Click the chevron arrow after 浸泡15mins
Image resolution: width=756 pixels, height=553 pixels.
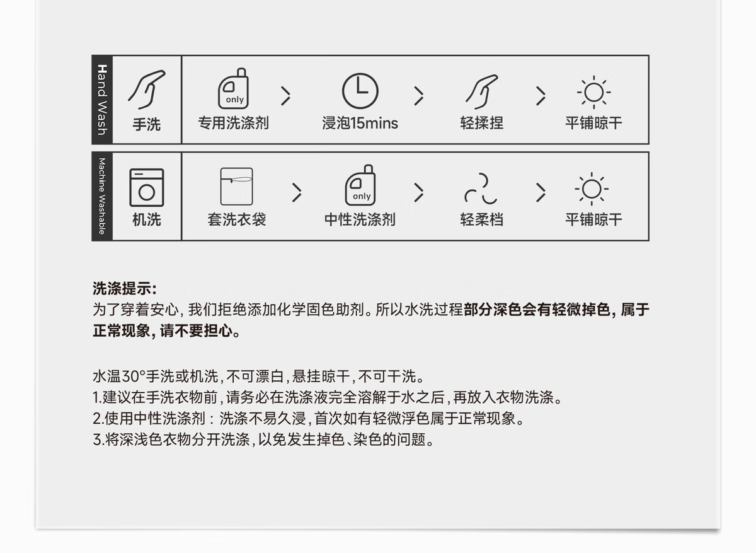click(x=418, y=96)
